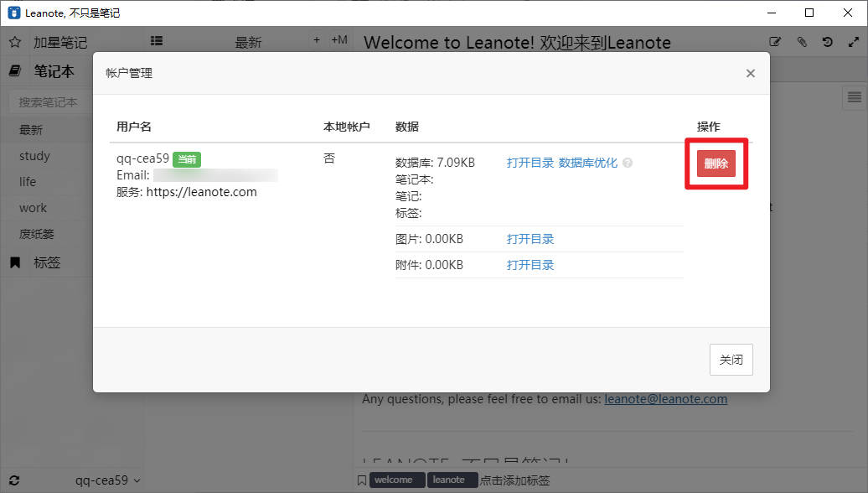868x493 pixels.
Task: Open the 标签 tags section
Action: [x=47, y=262]
